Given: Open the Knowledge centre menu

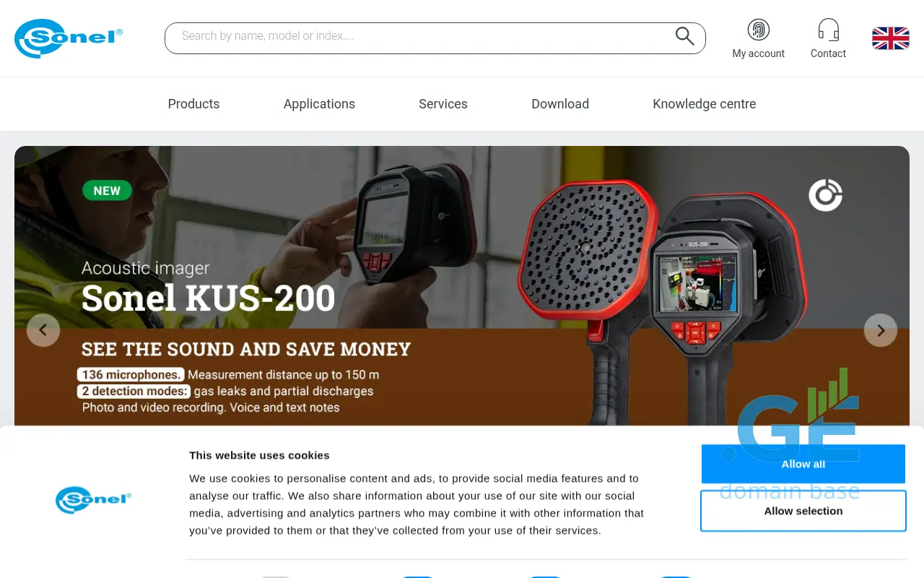Looking at the screenshot, I should point(705,104).
